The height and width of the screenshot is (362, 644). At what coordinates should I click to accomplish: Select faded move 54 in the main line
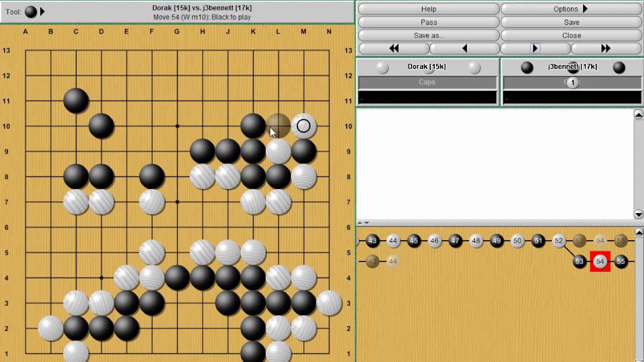pyautogui.click(x=600, y=241)
